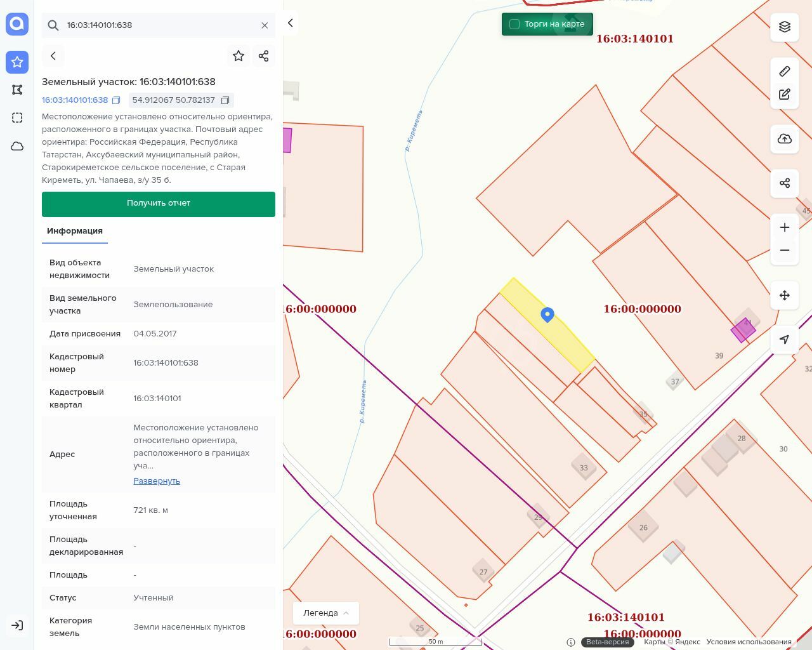Enable the "Торги на карте" checkbox

[x=514, y=24]
